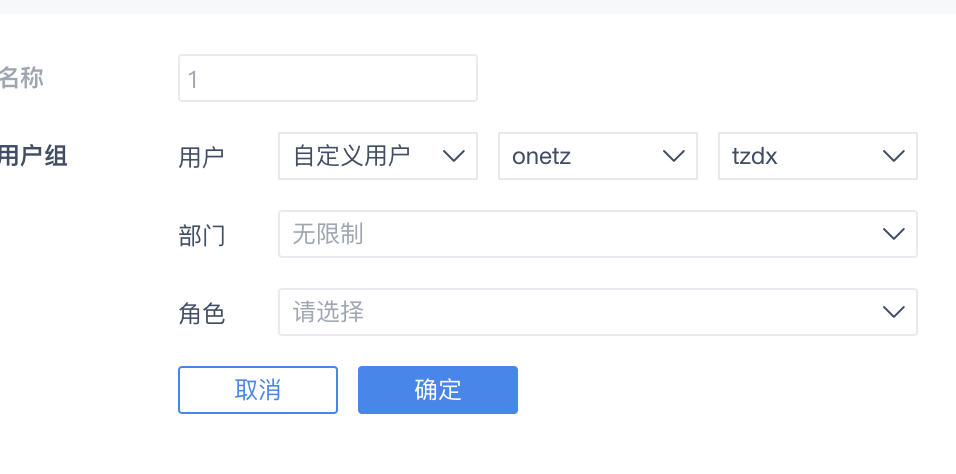The width and height of the screenshot is (956, 474).
Task: Open the onetz dropdown
Action: (x=598, y=156)
